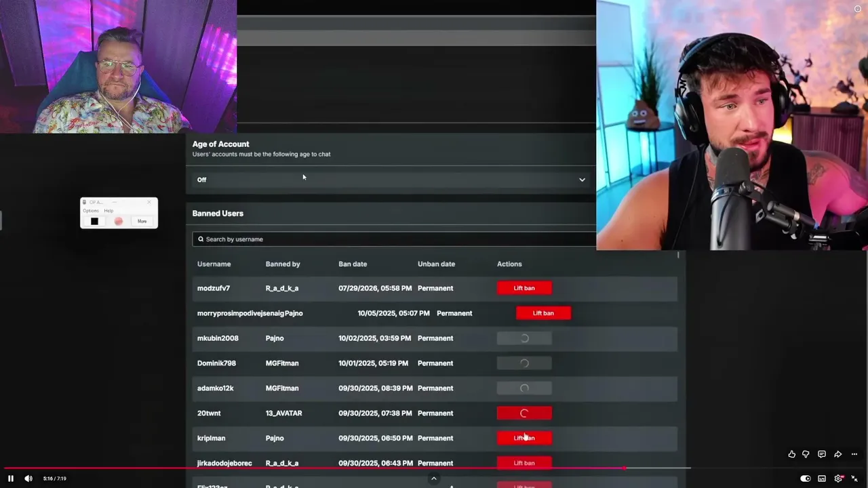
Task: Open Help menu in the small recorder window
Action: coord(108,211)
